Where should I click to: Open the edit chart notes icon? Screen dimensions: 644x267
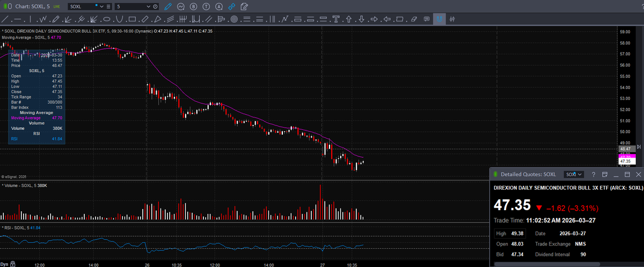tap(245, 7)
